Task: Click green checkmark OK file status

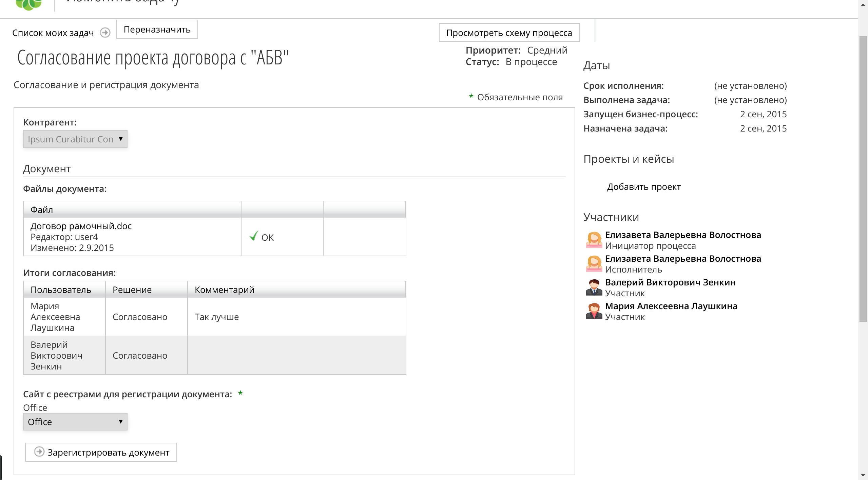Action: coord(254,236)
